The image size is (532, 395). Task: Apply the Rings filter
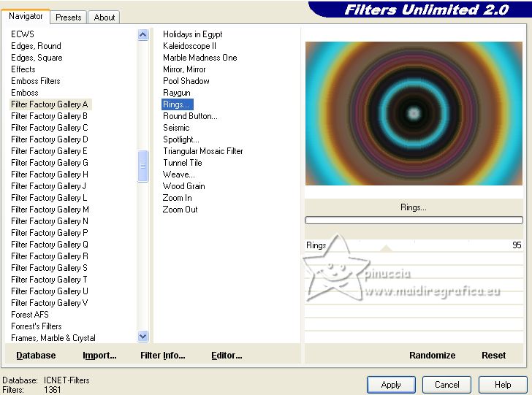point(391,385)
